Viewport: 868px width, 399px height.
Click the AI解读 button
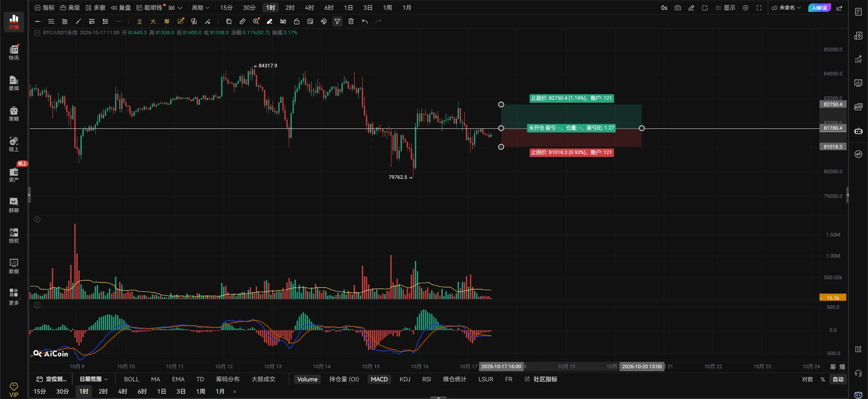coord(819,8)
